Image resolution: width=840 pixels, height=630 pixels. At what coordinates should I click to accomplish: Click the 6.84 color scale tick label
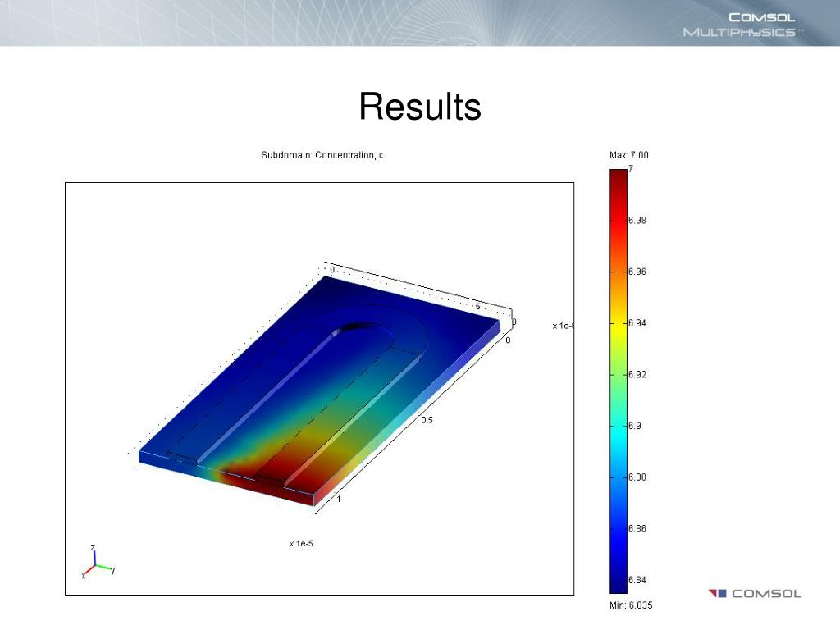click(637, 580)
